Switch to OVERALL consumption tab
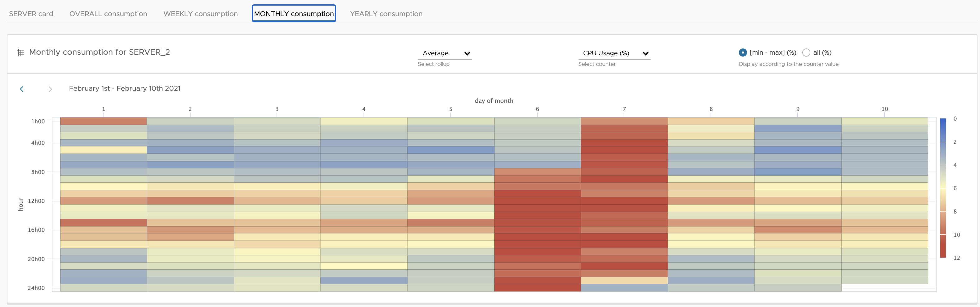The height and width of the screenshot is (307, 980). (108, 14)
